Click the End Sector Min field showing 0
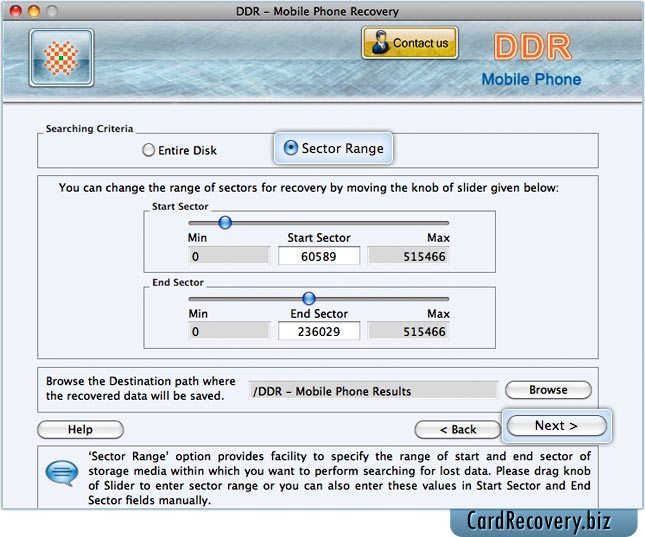This screenshot has width=645, height=537. click(229, 332)
